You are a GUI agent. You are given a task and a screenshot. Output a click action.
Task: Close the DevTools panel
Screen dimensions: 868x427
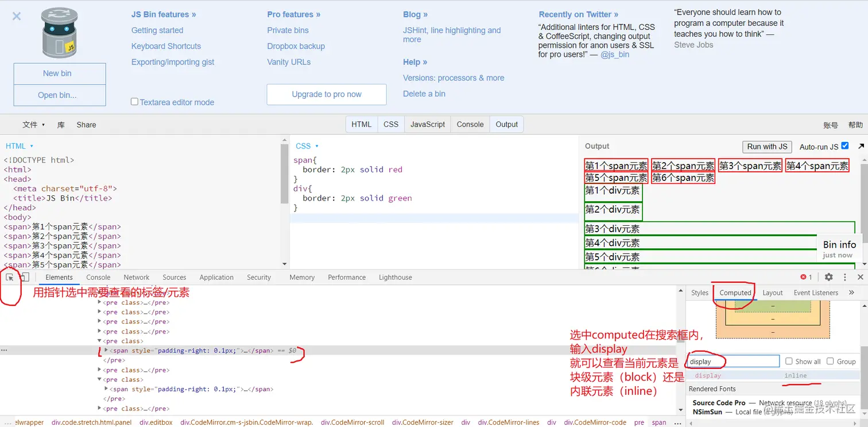coord(860,277)
